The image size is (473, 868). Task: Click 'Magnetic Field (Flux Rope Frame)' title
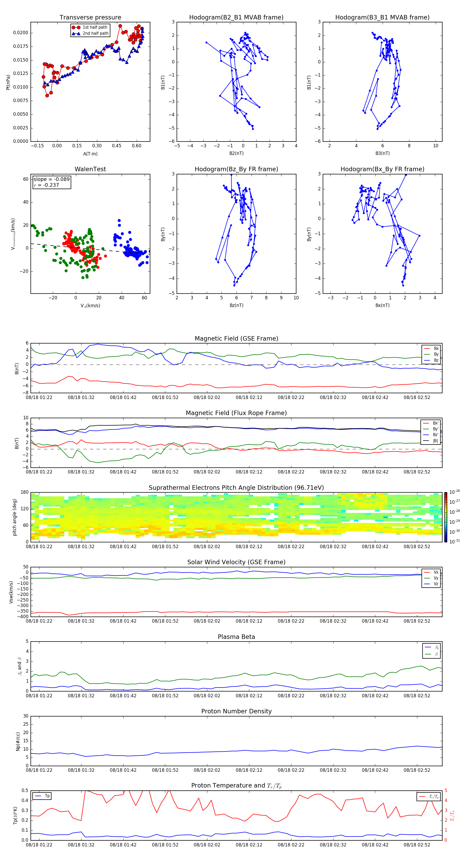[x=236, y=413]
